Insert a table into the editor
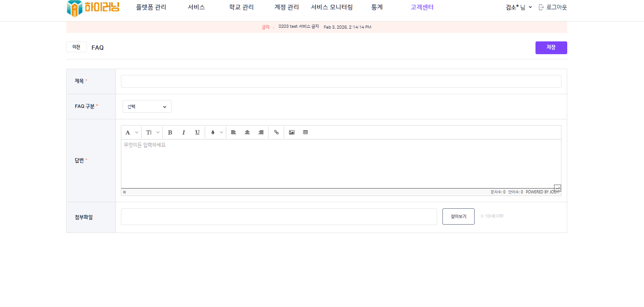The width and height of the screenshot is (644, 307). click(305, 132)
